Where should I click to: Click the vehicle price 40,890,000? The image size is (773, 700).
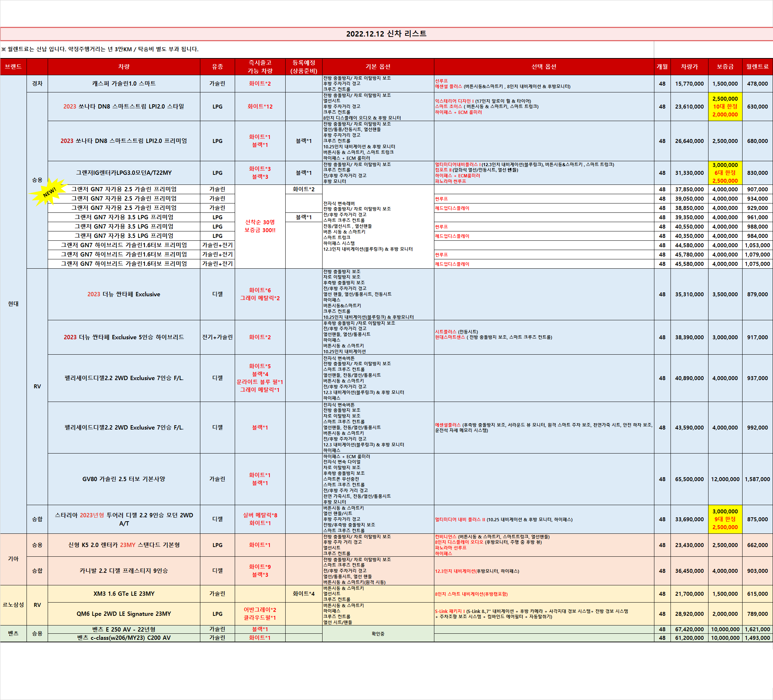pyautogui.click(x=690, y=378)
